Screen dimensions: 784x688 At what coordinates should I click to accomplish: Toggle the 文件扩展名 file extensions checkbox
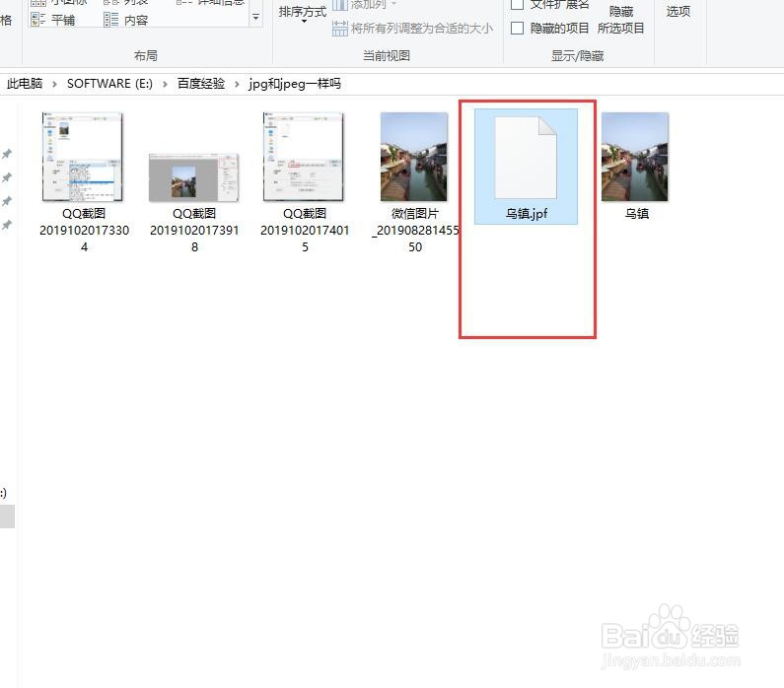[x=517, y=5]
